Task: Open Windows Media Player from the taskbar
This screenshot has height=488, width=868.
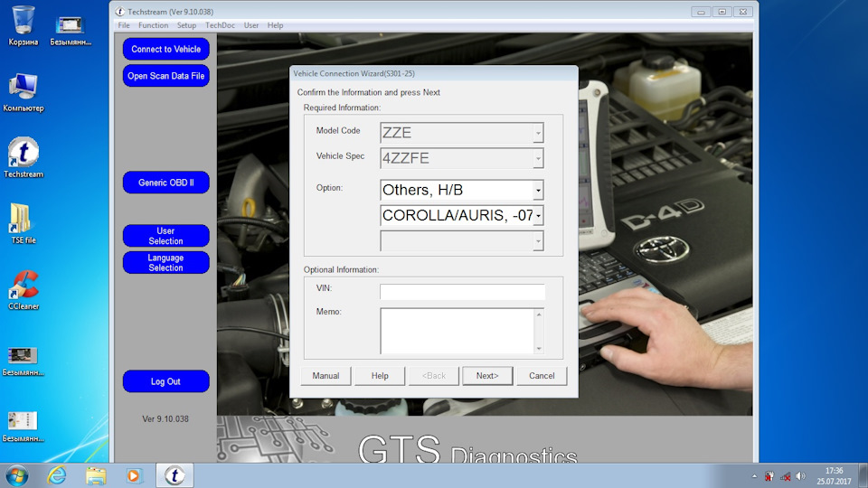Action: click(134, 476)
